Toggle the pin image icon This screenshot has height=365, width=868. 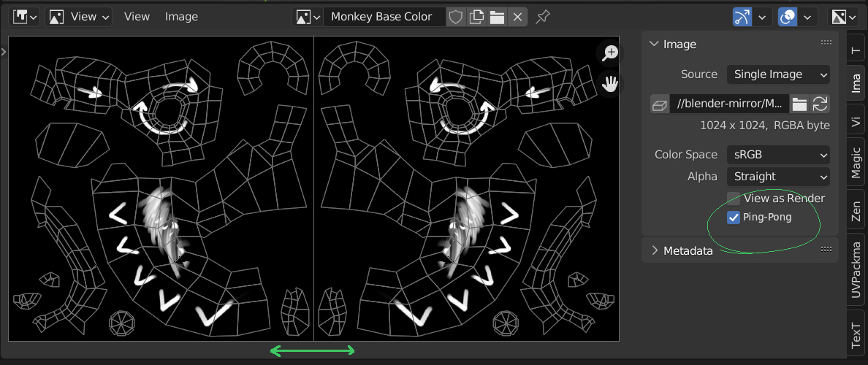(x=542, y=17)
